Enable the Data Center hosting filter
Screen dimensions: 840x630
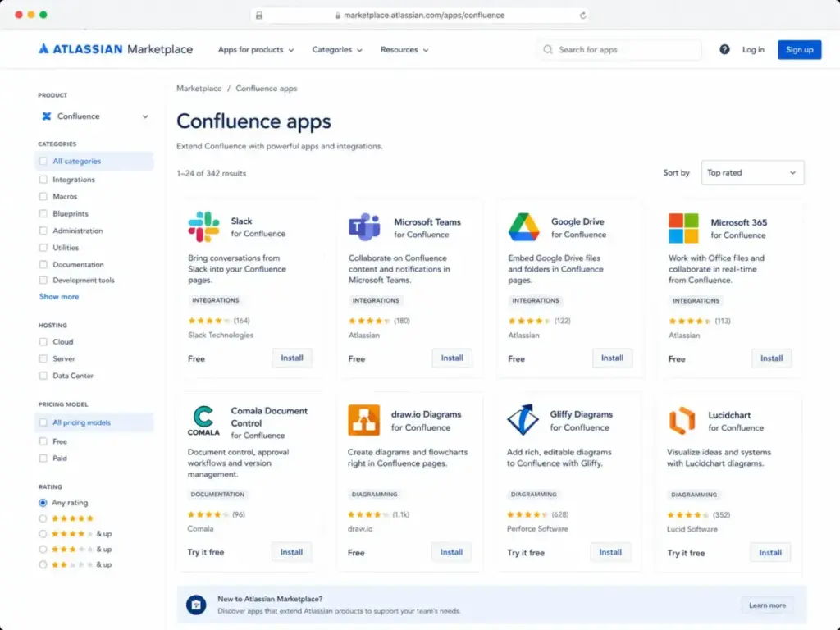tap(43, 376)
